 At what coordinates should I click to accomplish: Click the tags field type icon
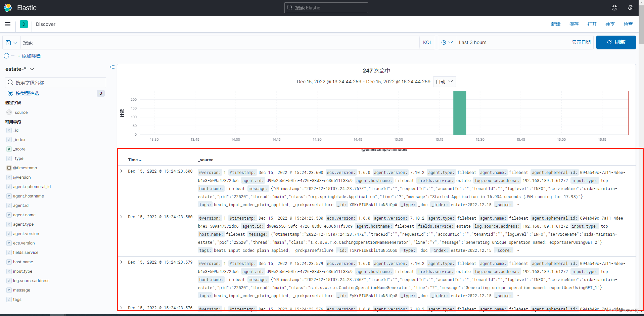point(9,300)
